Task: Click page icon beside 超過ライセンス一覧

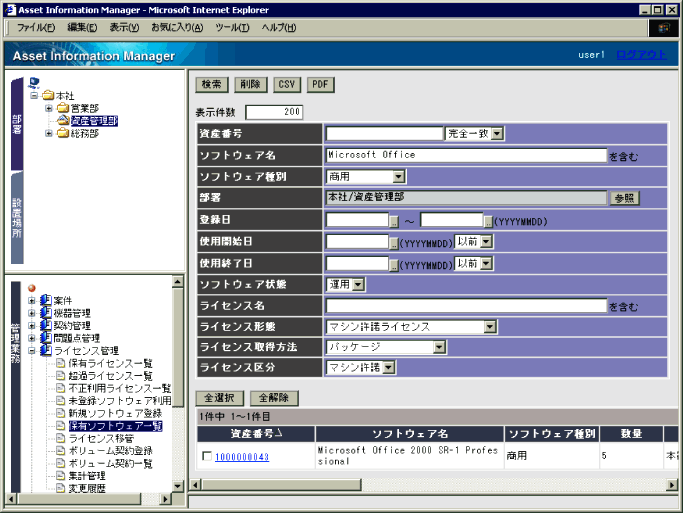Action: point(61,375)
